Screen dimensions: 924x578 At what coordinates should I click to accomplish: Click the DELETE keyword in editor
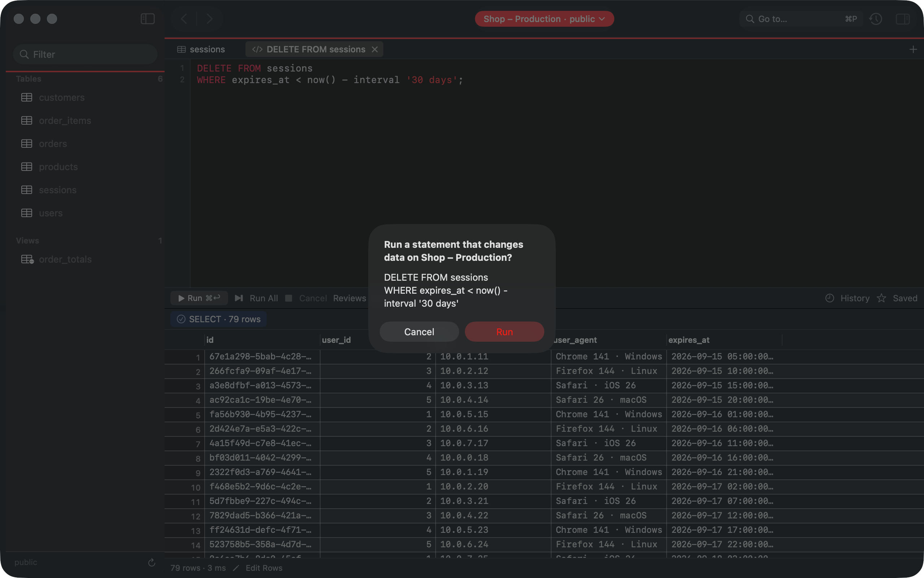[x=214, y=68]
